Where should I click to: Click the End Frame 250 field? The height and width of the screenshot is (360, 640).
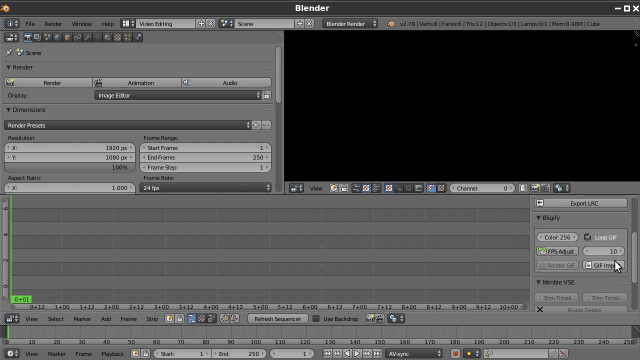205,158
